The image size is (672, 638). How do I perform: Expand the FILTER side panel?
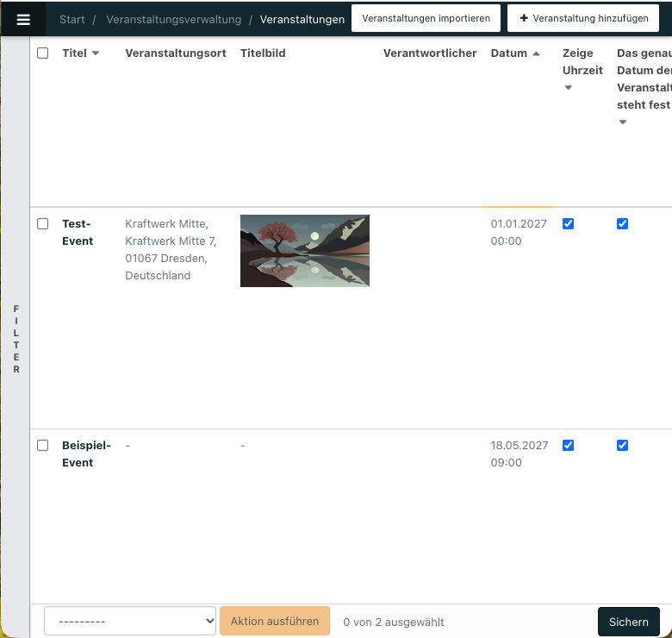pyautogui.click(x=16, y=339)
